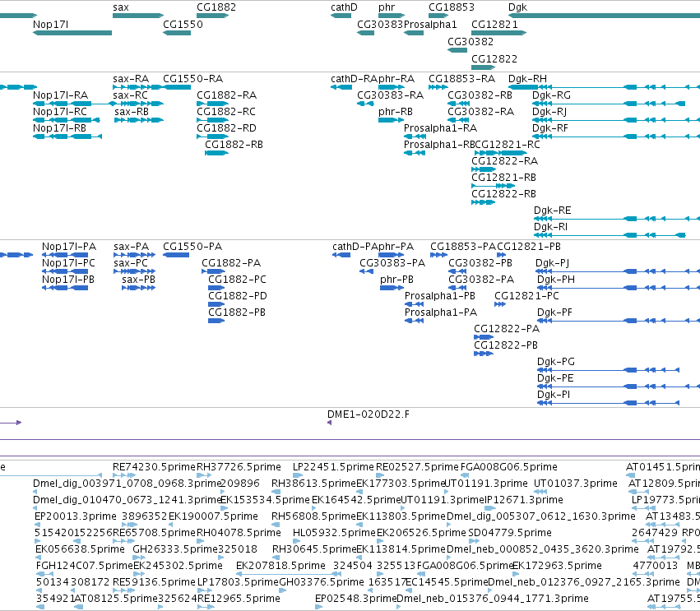Select transcript CG12822-RA label
Screen dimensions: 700x611
[504, 160]
